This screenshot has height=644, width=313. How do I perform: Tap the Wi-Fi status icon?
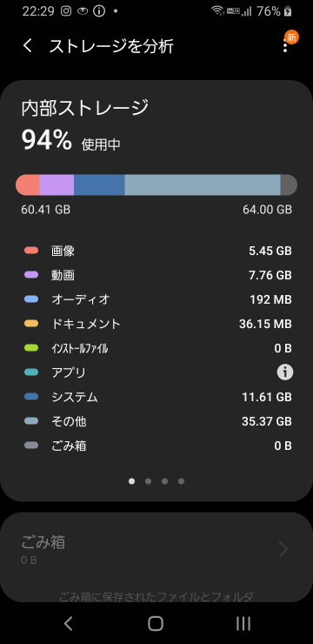[217, 11]
